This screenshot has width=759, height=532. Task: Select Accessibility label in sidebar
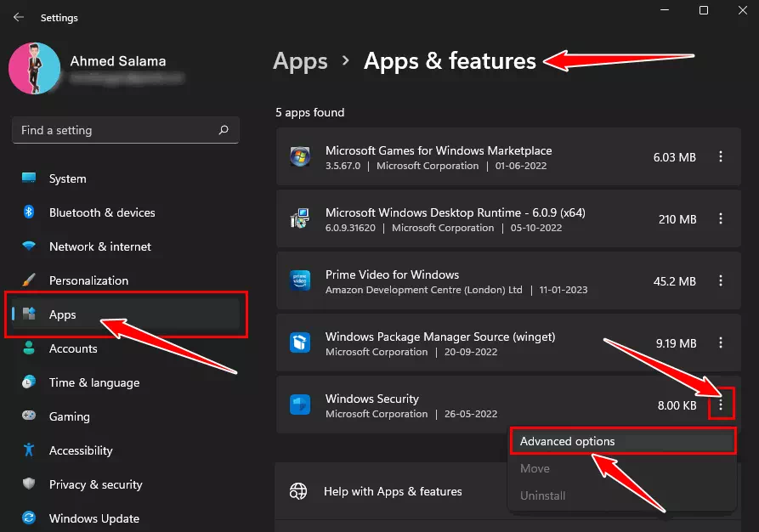81,450
